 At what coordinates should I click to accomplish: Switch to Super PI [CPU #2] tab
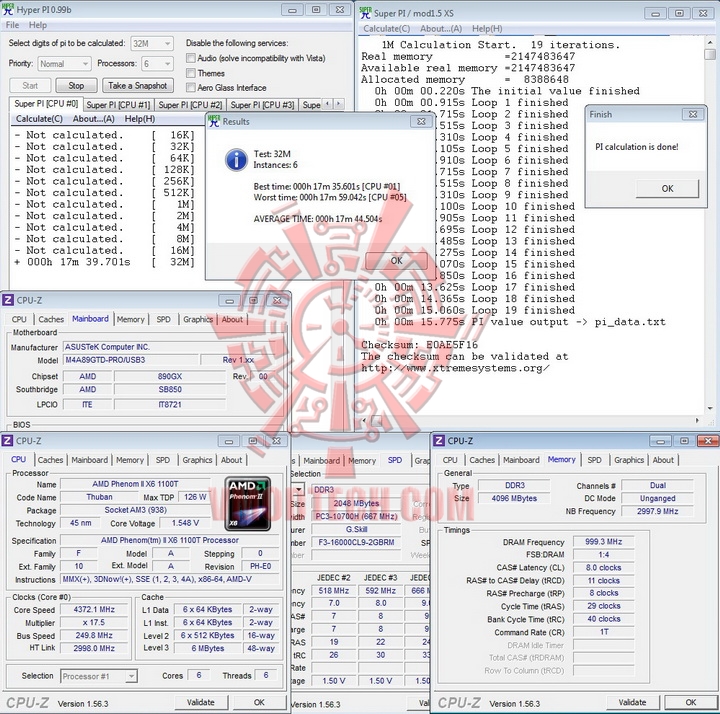click(x=190, y=105)
